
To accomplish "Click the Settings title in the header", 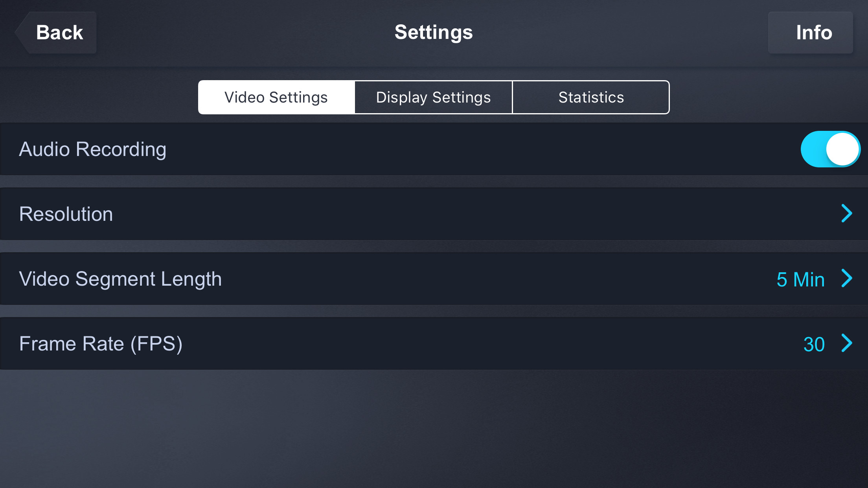I will [x=434, y=32].
